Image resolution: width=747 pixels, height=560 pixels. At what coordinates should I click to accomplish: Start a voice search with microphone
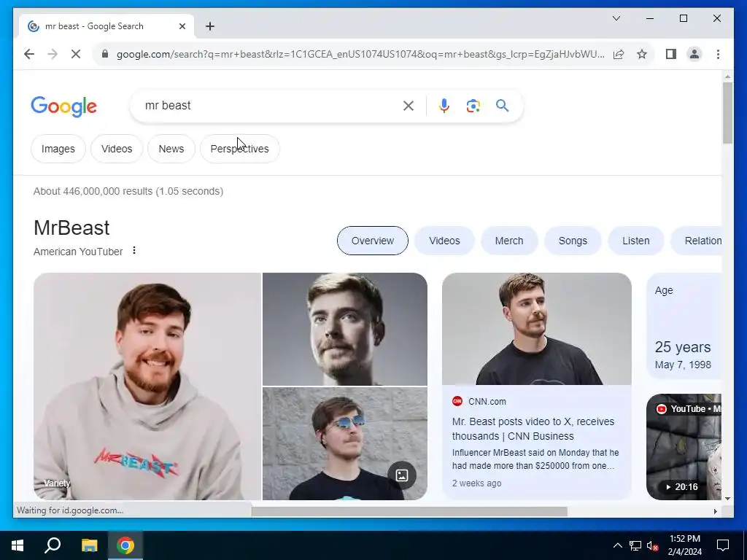coord(444,106)
